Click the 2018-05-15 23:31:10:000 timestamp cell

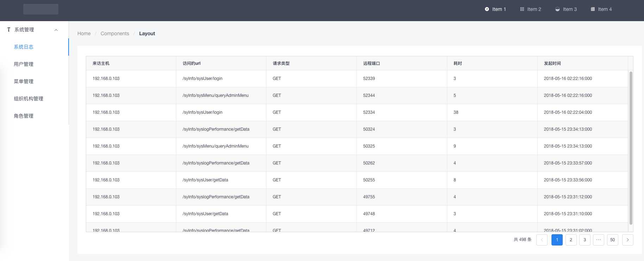(583, 214)
